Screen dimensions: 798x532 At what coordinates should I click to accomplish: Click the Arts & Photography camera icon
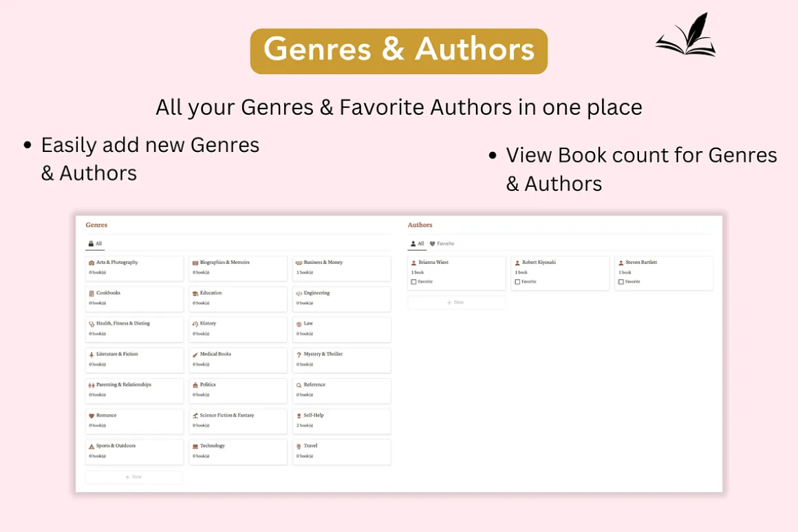[x=91, y=263]
